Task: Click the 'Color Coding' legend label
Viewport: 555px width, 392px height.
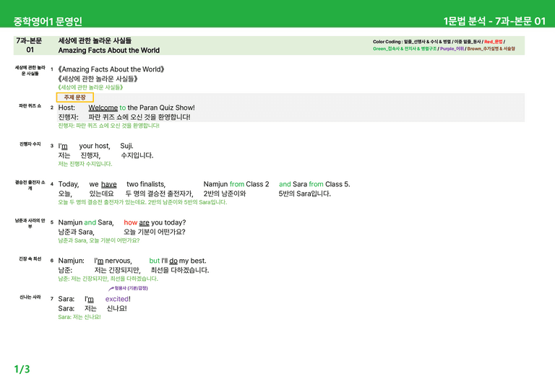Action: pos(387,42)
